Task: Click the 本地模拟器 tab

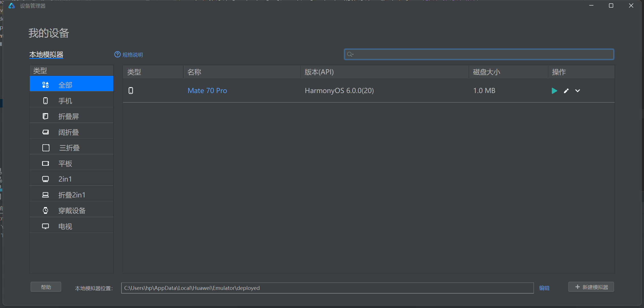Action: (46, 55)
